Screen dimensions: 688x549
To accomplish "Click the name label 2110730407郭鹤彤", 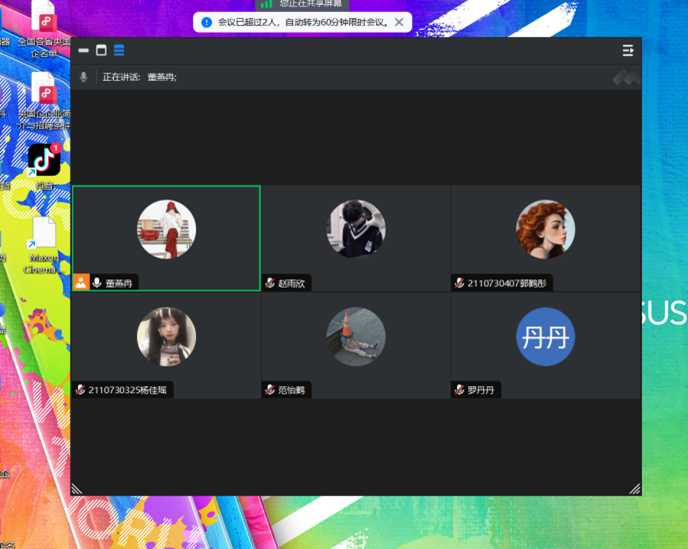I will pyautogui.click(x=507, y=283).
